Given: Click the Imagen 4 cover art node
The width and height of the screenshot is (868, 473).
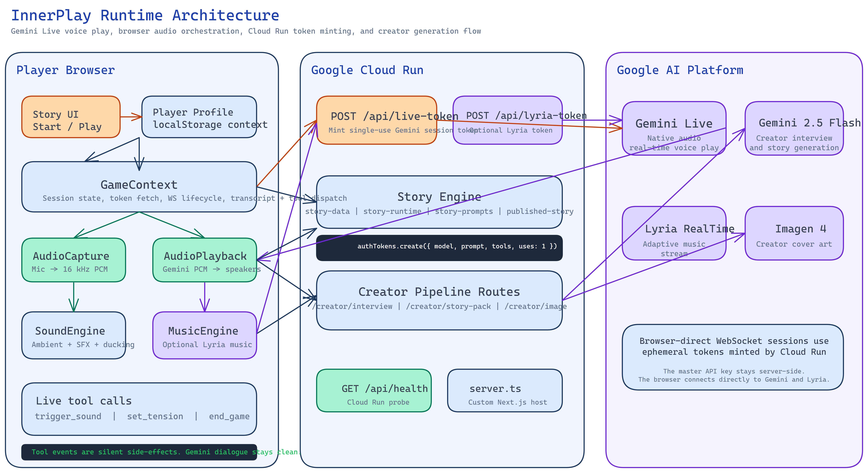Looking at the screenshot, I should coord(794,233).
